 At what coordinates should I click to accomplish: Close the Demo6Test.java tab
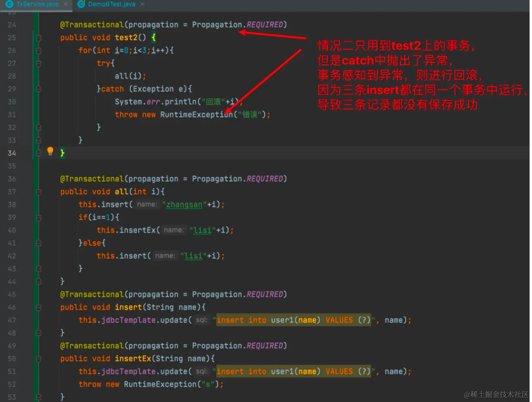[142, 4]
